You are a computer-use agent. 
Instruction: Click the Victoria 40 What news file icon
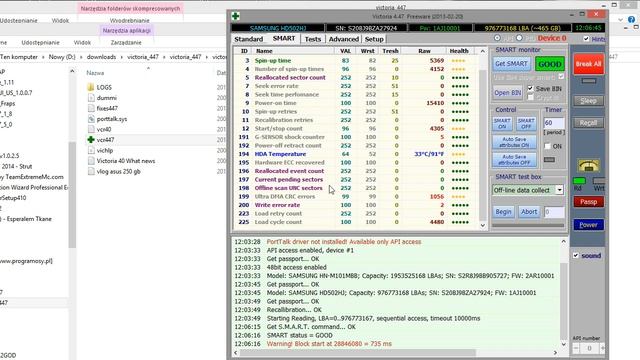click(x=91, y=161)
